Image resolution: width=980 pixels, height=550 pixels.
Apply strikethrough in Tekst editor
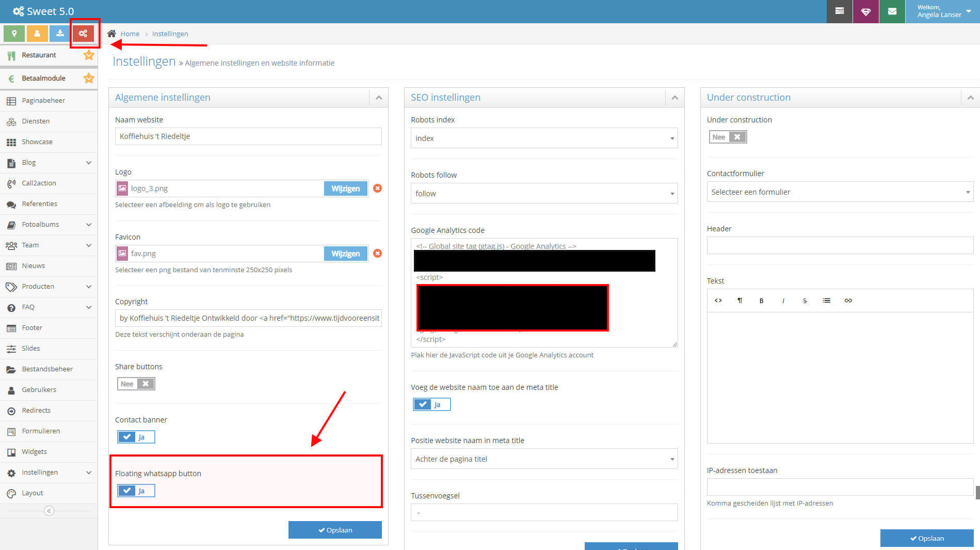click(x=805, y=301)
